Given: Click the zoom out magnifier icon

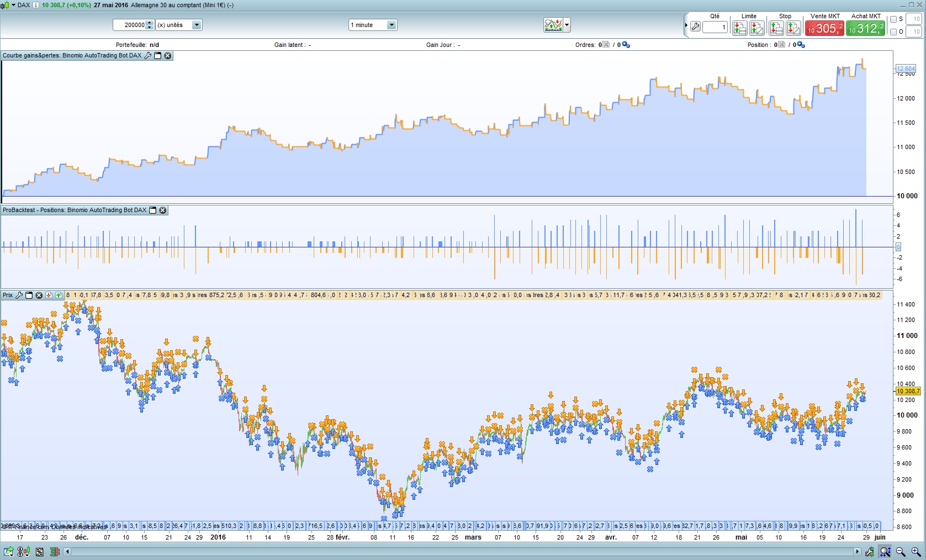Looking at the screenshot, I should tap(901, 551).
